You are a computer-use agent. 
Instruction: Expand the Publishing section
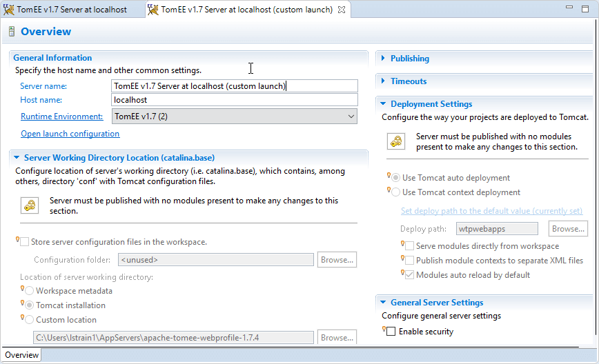click(383, 58)
